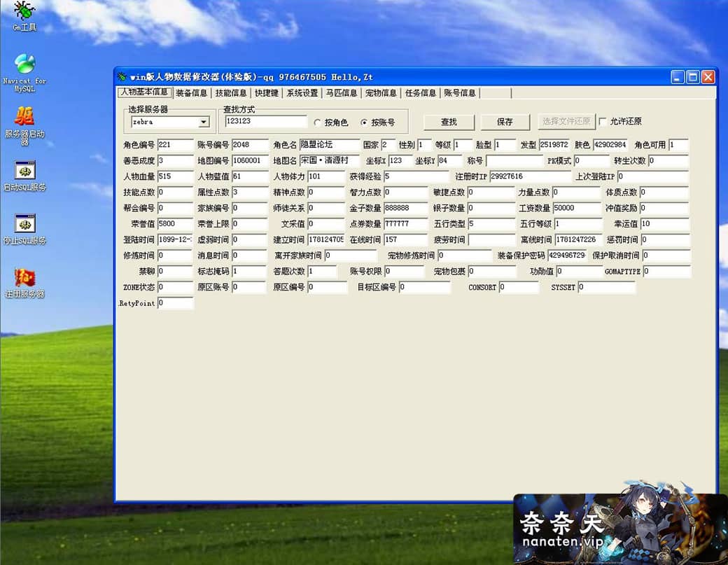Switch to the 宠物信息 tab

click(381, 93)
